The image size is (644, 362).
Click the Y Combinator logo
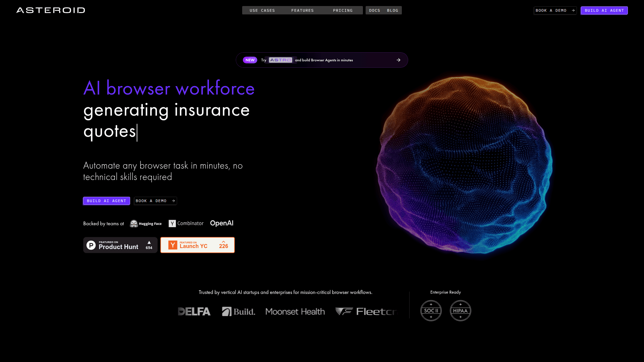coord(186,224)
